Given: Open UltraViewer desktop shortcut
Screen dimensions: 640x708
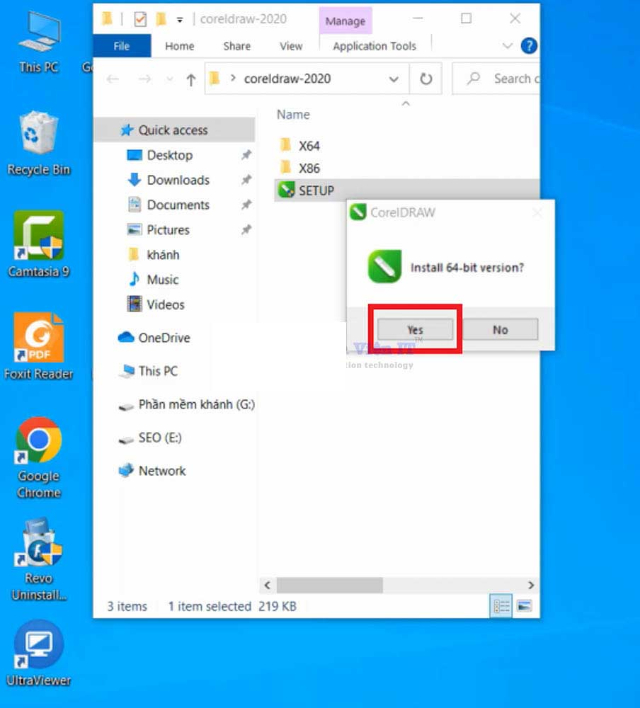Looking at the screenshot, I should [39, 653].
